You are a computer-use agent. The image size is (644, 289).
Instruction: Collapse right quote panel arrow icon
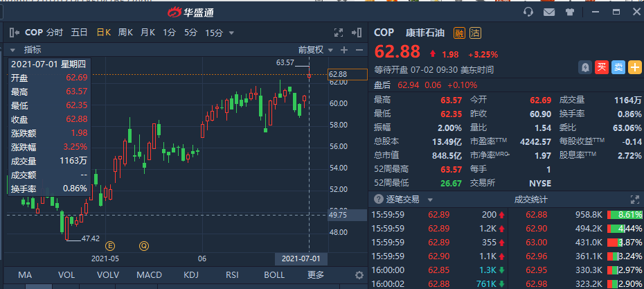[357, 33]
